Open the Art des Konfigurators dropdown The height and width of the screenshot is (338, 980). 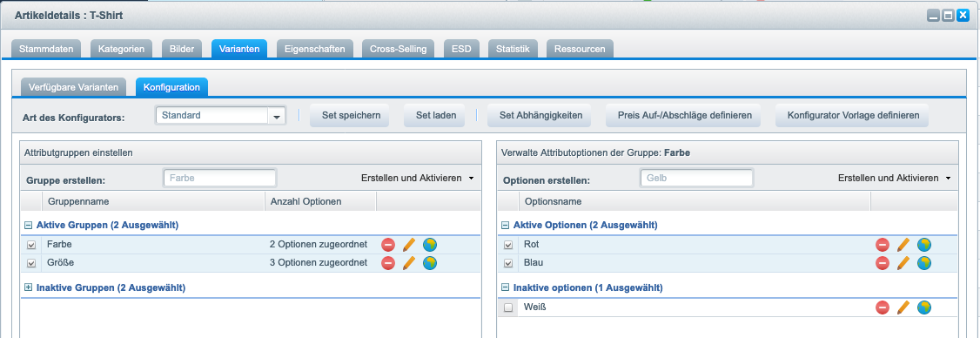[x=276, y=116]
